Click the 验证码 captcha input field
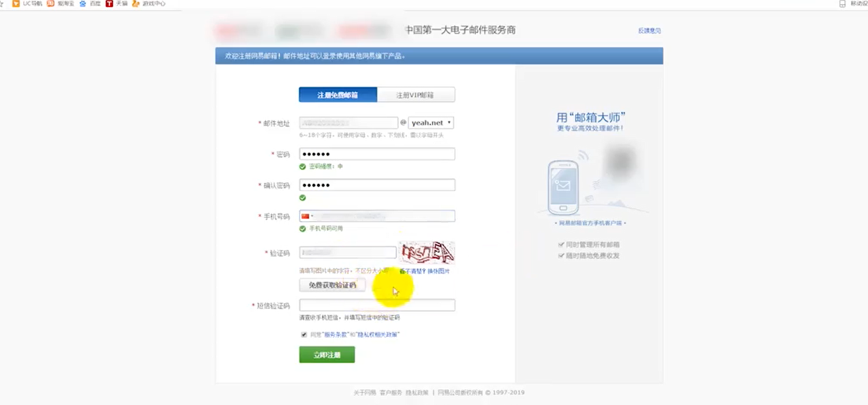 coord(348,252)
